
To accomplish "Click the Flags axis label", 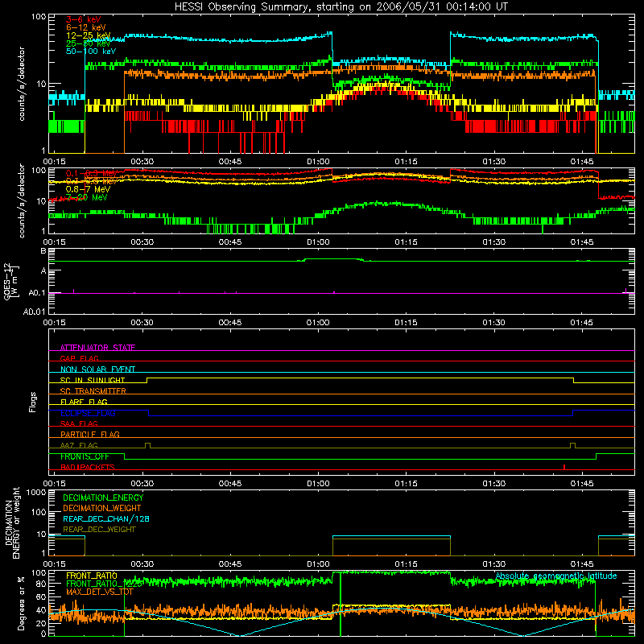I will pos(32,402).
